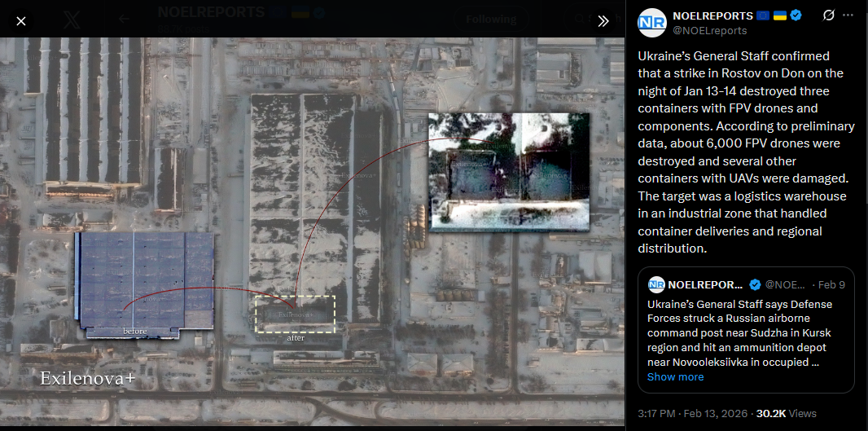868x431 pixels.
Task: Click the dimmed back arrow in background page
Action: tap(124, 20)
